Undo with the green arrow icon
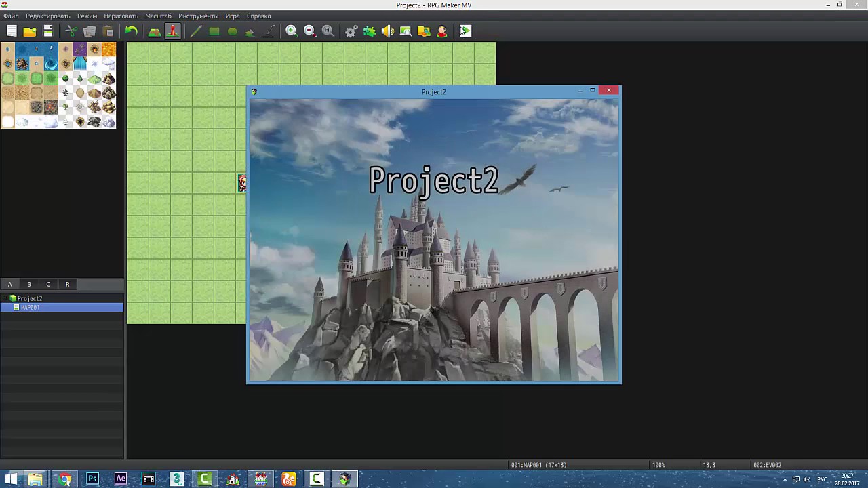Screen dimensions: 868x488 [131, 31]
